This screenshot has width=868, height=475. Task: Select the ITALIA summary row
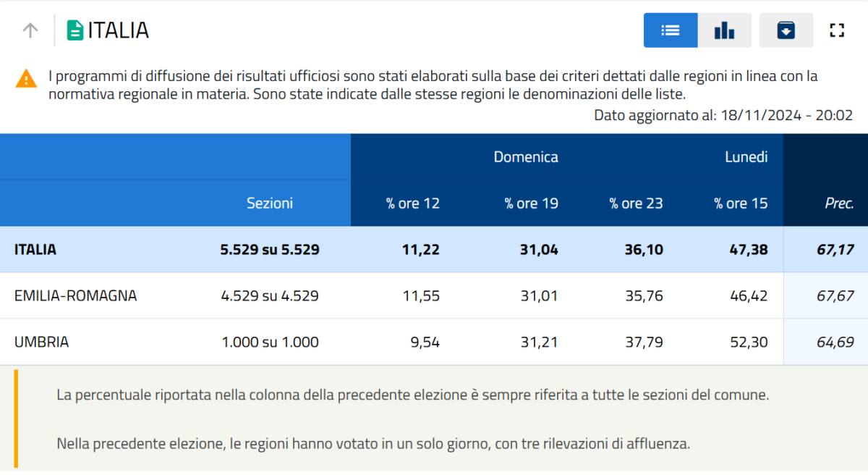pos(35,249)
